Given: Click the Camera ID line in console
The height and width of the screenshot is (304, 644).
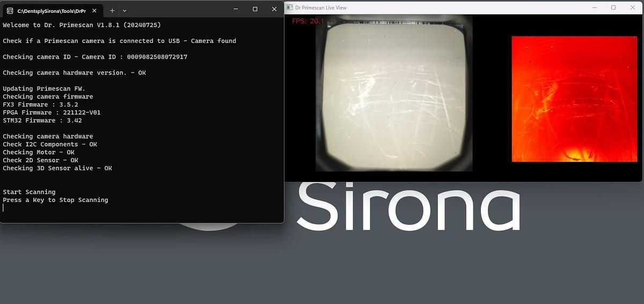Looking at the screenshot, I should click(x=95, y=57).
